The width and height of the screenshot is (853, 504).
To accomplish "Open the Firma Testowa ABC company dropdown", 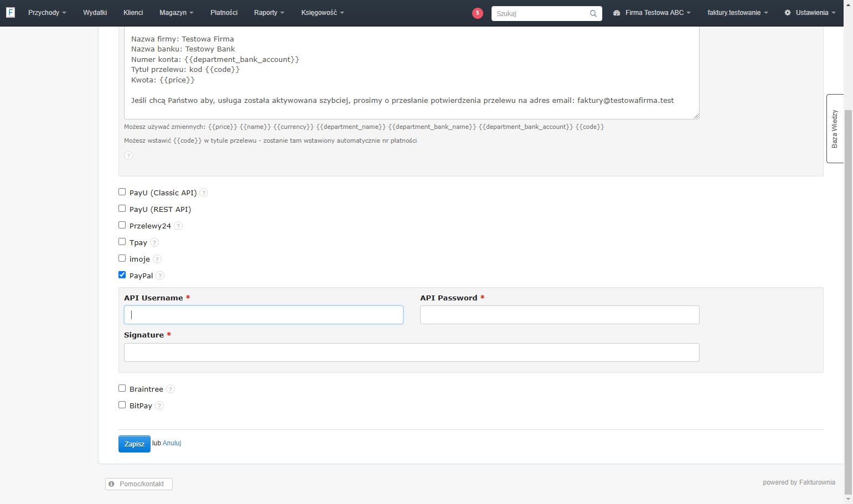I will click(652, 13).
